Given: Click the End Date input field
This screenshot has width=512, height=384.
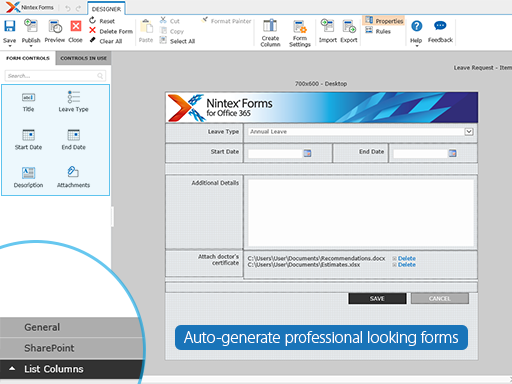Looking at the screenshot, I should (420, 153).
